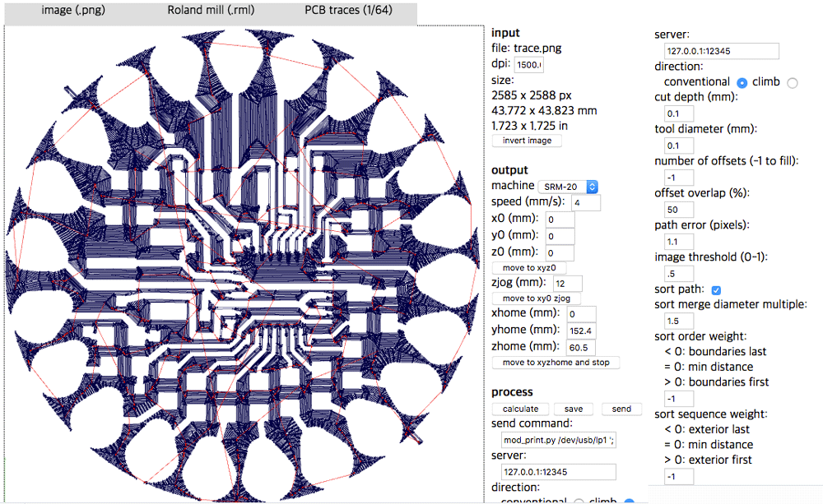Viewport: 823px width, 504px height.
Task: Open the machine SRM-20 dropdown
Action: (569, 187)
